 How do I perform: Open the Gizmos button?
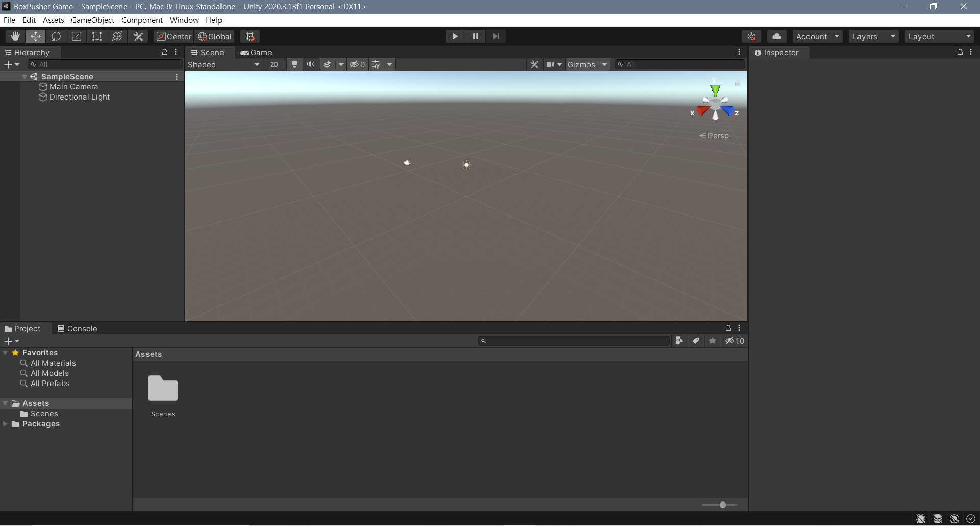[581, 64]
